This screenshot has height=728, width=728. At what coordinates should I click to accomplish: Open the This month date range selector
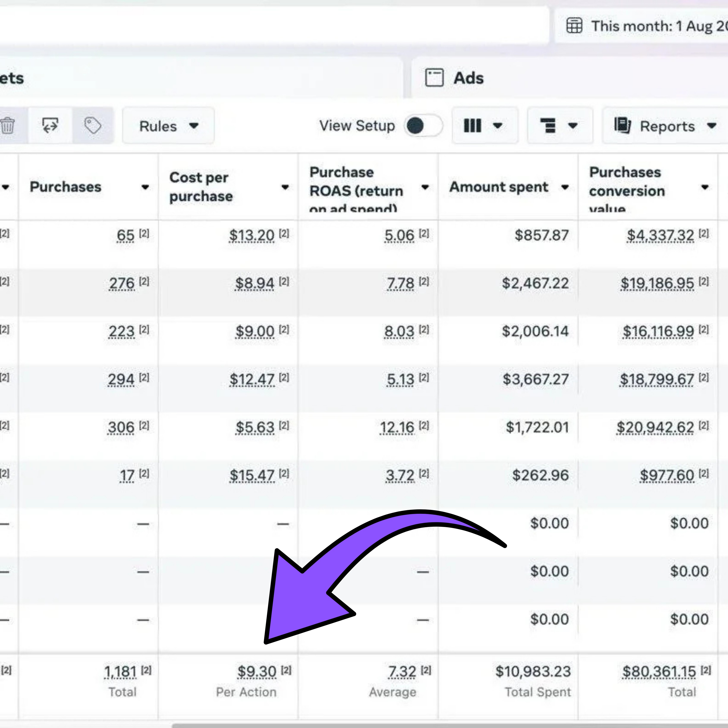[x=642, y=26]
